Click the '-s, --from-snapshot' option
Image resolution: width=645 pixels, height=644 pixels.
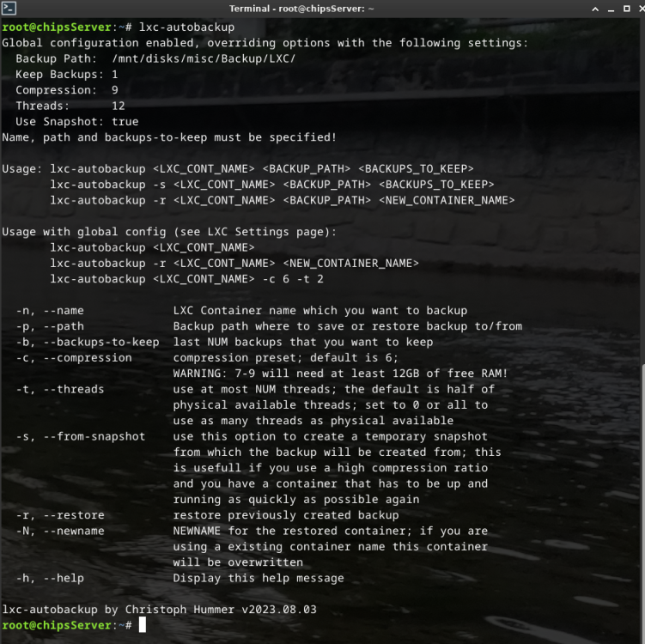click(81, 436)
